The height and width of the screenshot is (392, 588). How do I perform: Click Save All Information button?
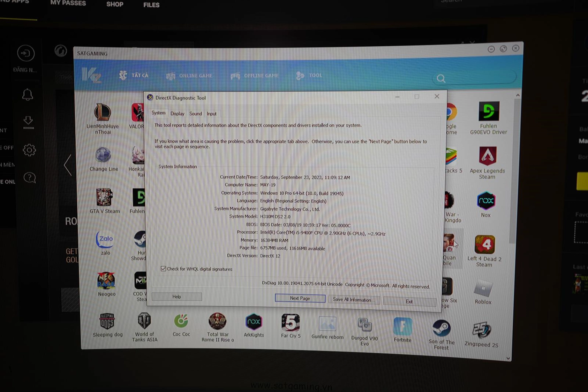click(x=354, y=300)
